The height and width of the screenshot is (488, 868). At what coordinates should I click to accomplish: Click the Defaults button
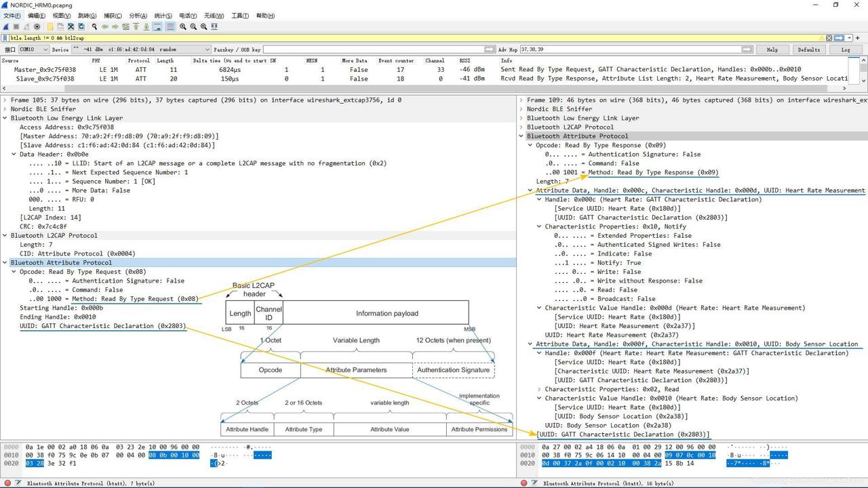(809, 49)
